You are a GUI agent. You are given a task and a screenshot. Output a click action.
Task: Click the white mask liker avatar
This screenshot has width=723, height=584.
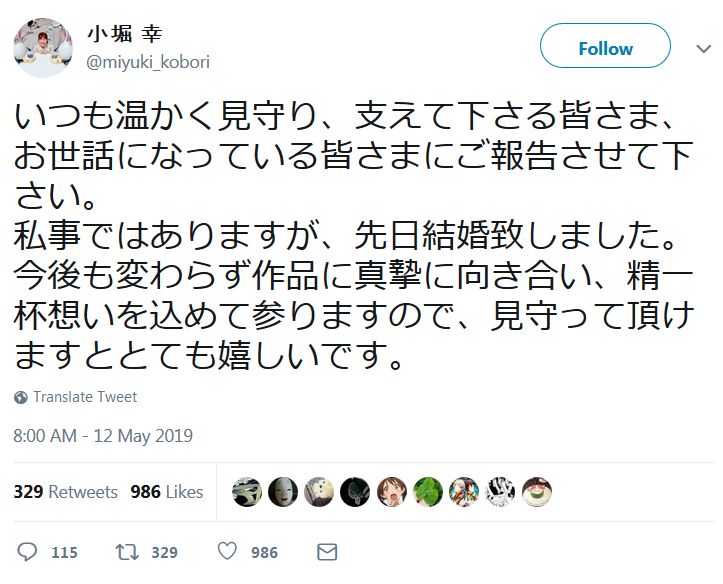pos(283,492)
